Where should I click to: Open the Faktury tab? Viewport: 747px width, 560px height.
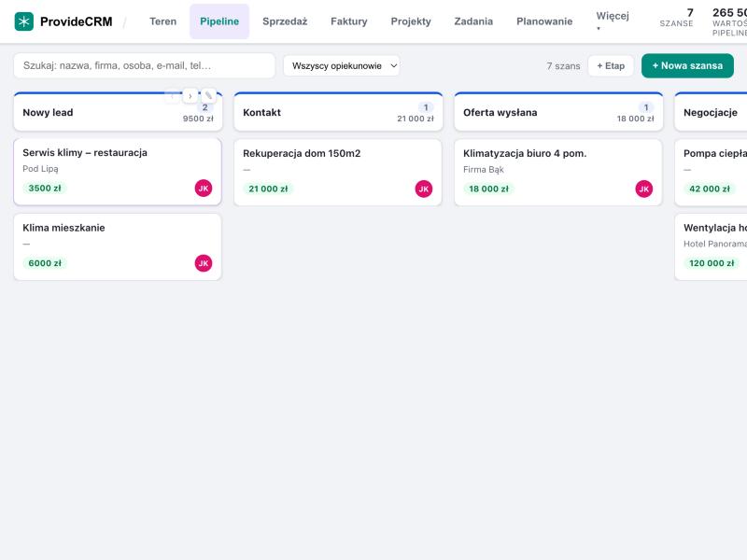click(x=348, y=21)
